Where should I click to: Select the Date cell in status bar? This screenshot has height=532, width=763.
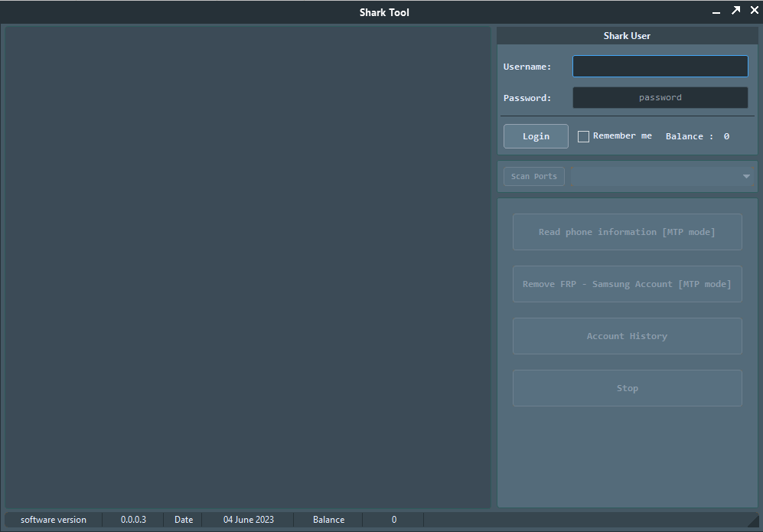tap(183, 520)
